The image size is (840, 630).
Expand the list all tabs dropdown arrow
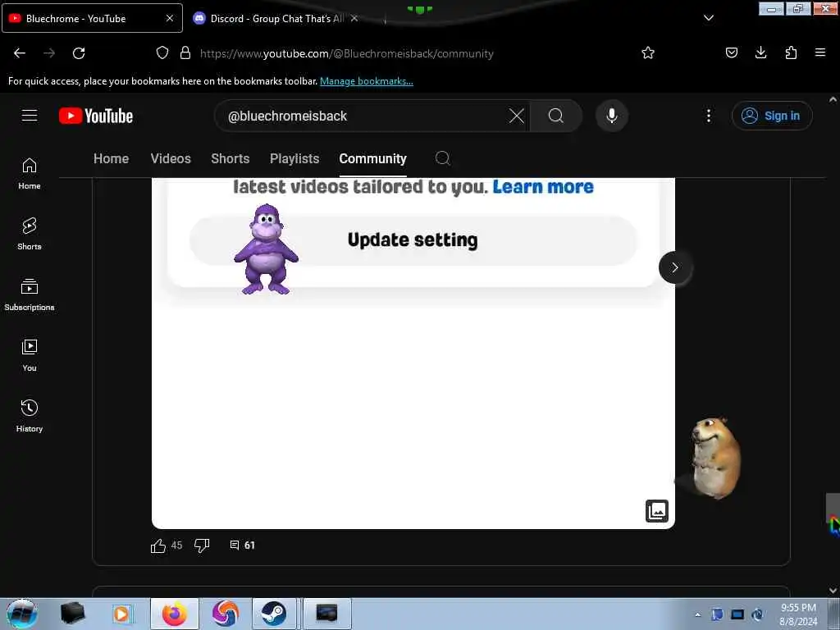point(708,18)
